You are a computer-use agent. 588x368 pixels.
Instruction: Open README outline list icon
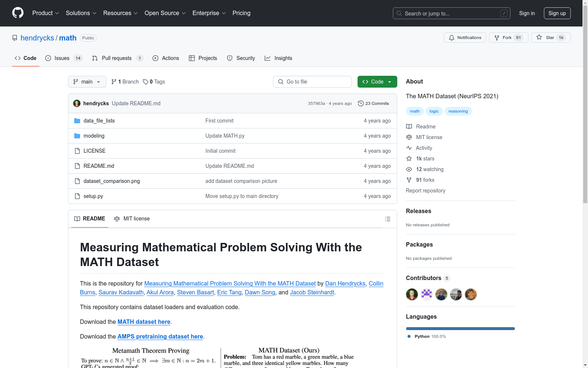388,219
